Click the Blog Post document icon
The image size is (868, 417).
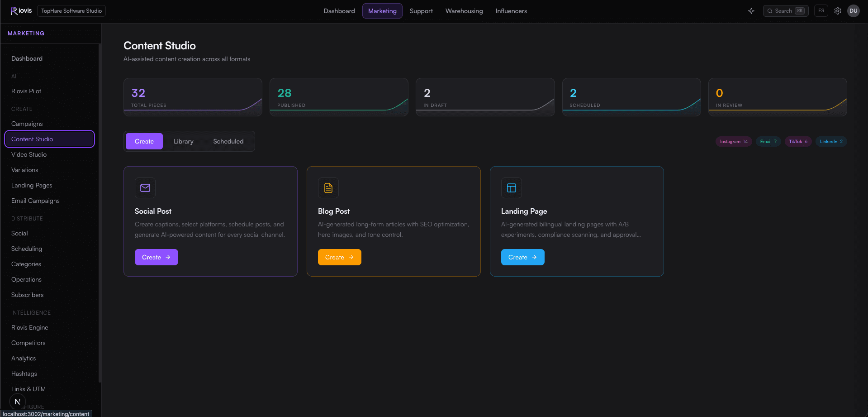(x=328, y=188)
